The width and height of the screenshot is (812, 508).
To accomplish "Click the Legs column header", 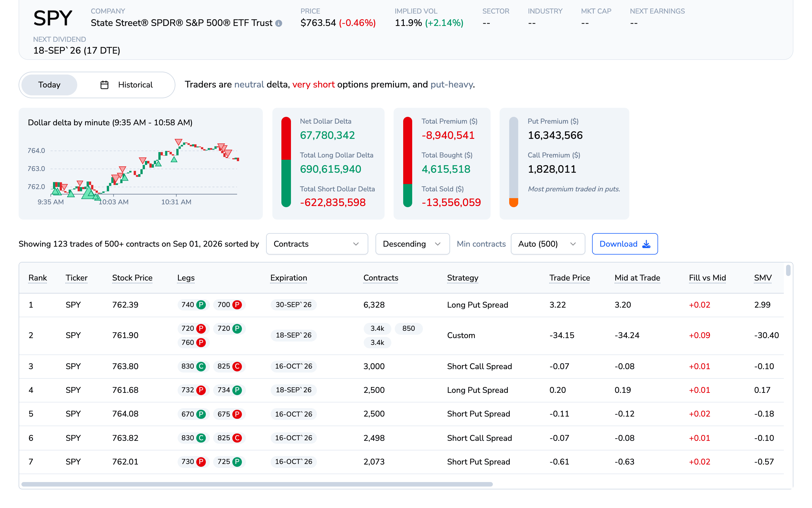I will tap(186, 278).
